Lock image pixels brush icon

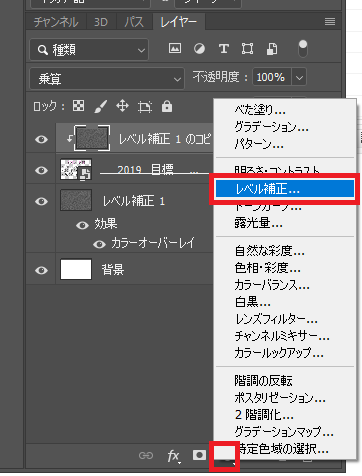tap(100, 107)
